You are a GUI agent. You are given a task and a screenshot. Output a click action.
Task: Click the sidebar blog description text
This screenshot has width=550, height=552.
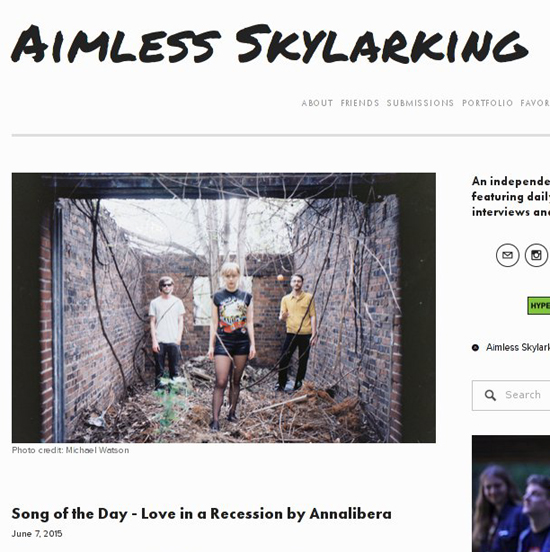(511, 196)
